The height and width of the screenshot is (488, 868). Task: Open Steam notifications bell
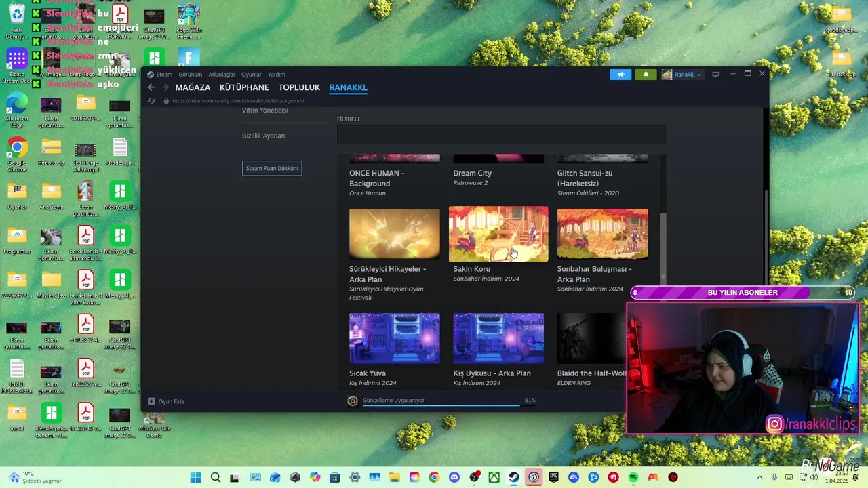(x=646, y=75)
